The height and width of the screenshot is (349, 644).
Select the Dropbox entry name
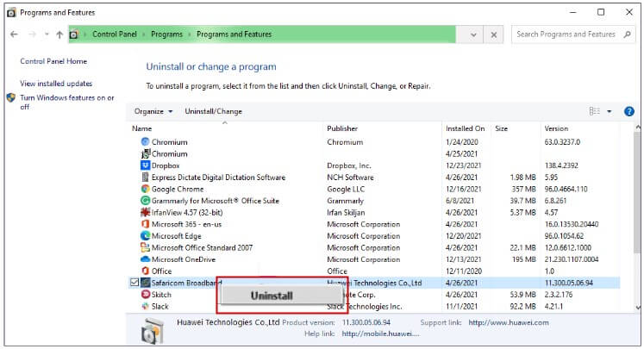point(166,165)
